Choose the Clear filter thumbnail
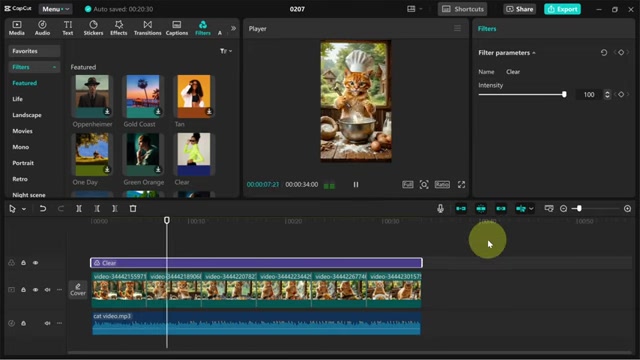Viewport: 640px width, 360px height. click(194, 154)
